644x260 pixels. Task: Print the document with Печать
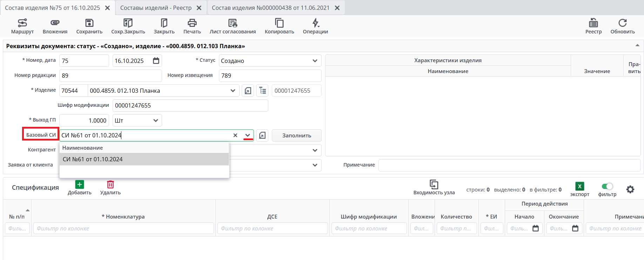tap(192, 26)
